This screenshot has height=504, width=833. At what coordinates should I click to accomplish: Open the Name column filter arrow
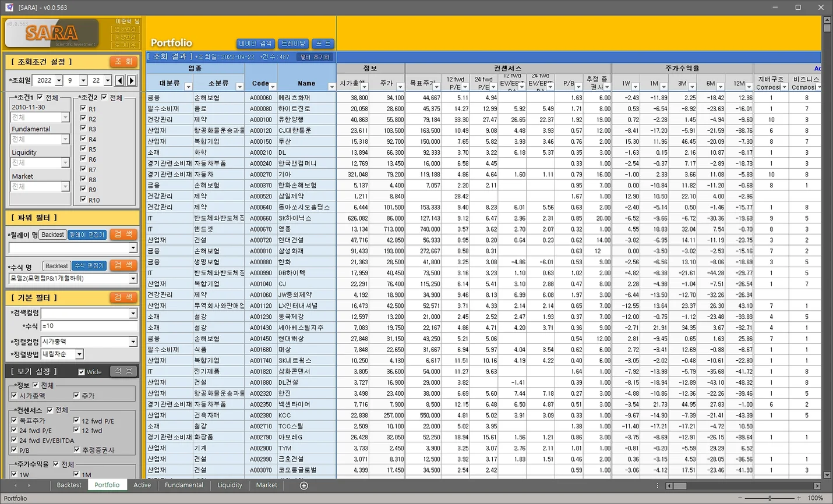click(x=331, y=87)
